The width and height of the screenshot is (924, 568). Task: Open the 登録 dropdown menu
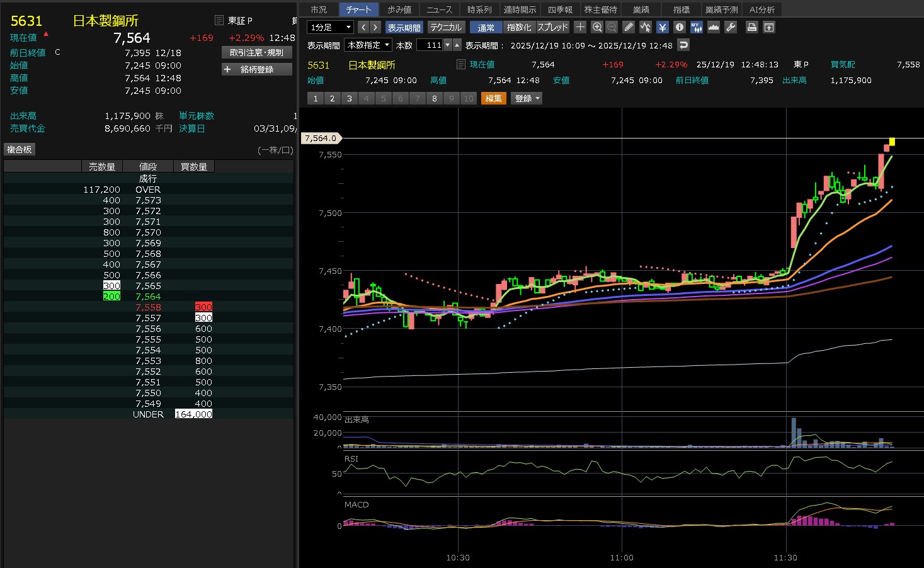tap(527, 98)
